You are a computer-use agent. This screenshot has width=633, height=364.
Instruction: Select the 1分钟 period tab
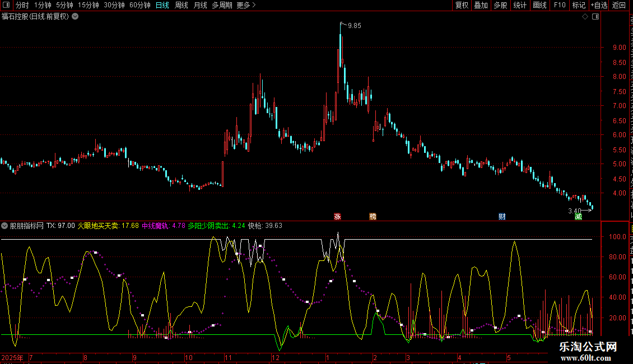[43, 5]
